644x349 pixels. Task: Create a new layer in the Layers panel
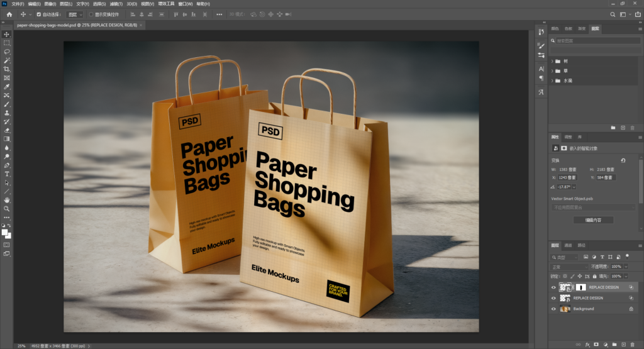coord(623,345)
